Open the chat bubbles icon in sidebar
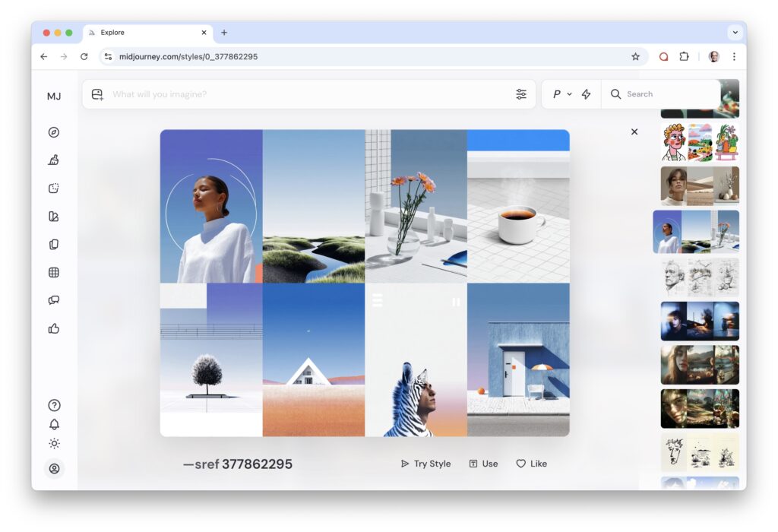The height and width of the screenshot is (532, 778). coord(54,300)
